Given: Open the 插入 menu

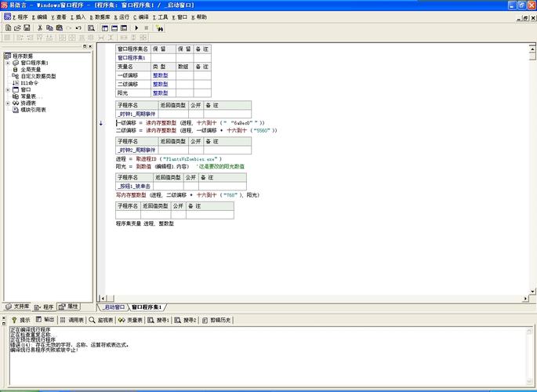Looking at the screenshot, I should click(x=78, y=16).
